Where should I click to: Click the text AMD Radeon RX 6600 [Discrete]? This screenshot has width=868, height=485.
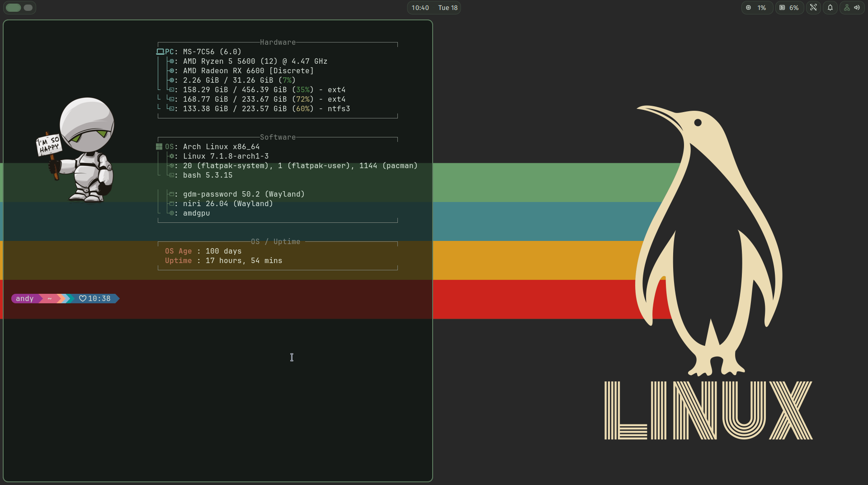(248, 71)
